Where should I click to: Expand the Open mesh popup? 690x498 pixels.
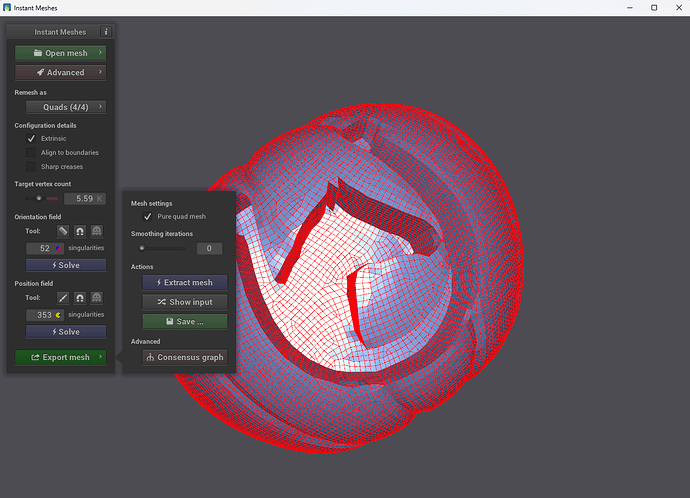pos(60,53)
